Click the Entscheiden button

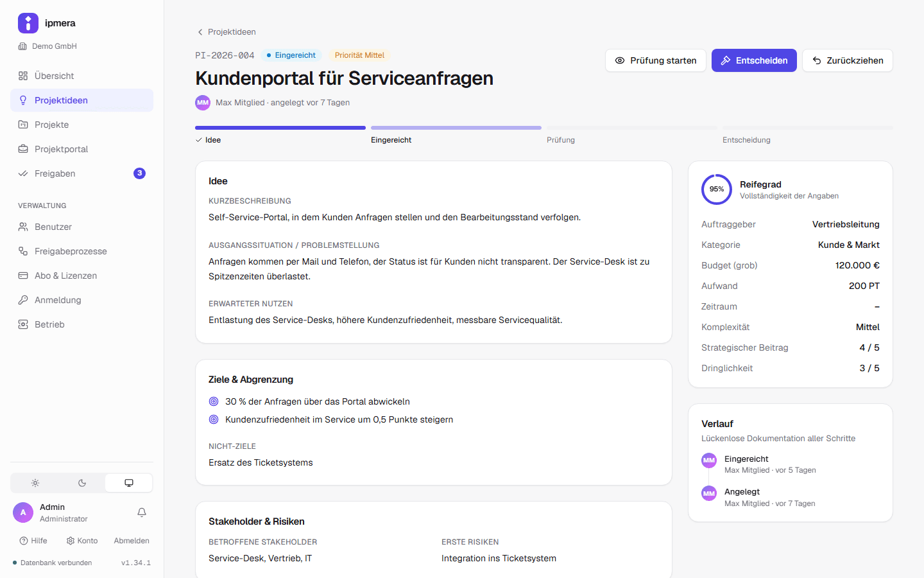coord(754,60)
